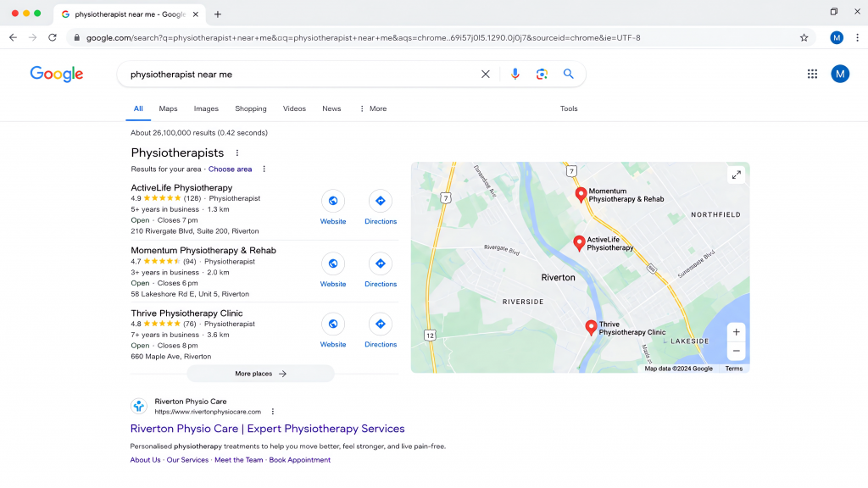Open Riverton Physio Care result title link
This screenshot has width=868, height=488.
pos(267,428)
